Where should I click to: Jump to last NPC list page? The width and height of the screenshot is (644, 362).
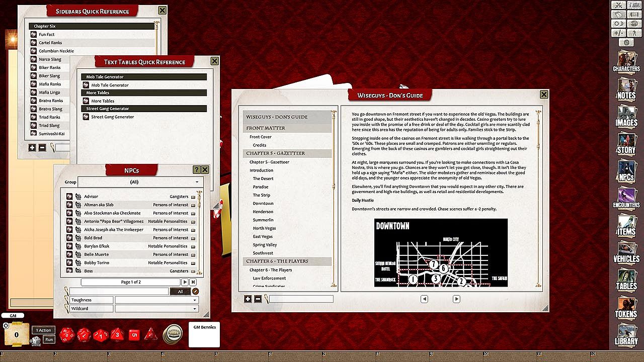pyautogui.click(x=193, y=283)
